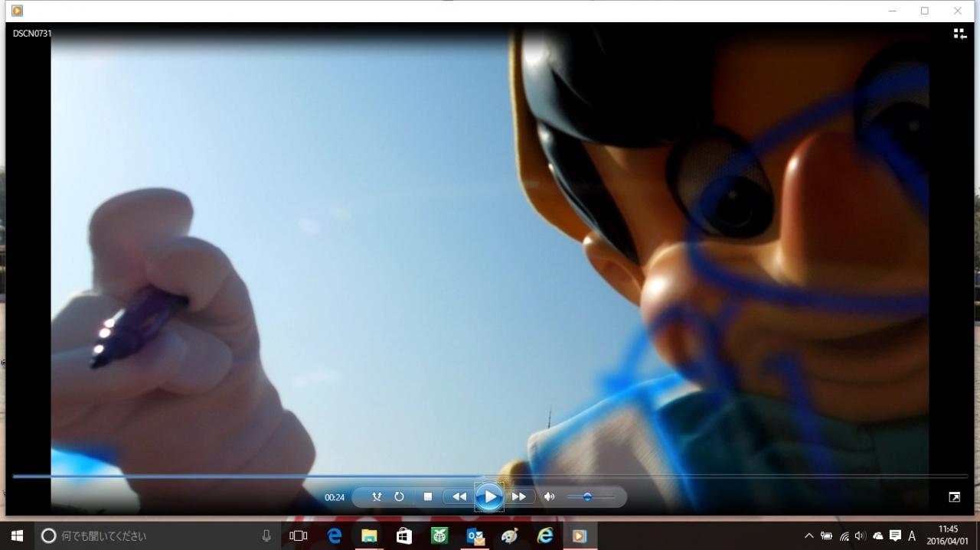Toggle the IME input mode indicator A
The width and height of the screenshot is (980, 550).
(x=912, y=536)
